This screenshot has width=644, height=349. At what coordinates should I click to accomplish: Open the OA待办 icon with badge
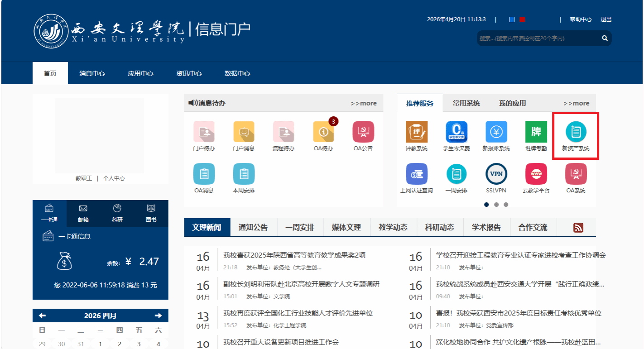pos(323,132)
